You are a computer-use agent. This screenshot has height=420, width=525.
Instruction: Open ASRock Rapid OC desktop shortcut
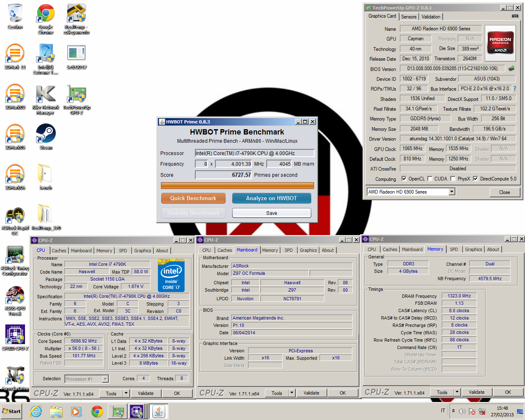coord(15,221)
